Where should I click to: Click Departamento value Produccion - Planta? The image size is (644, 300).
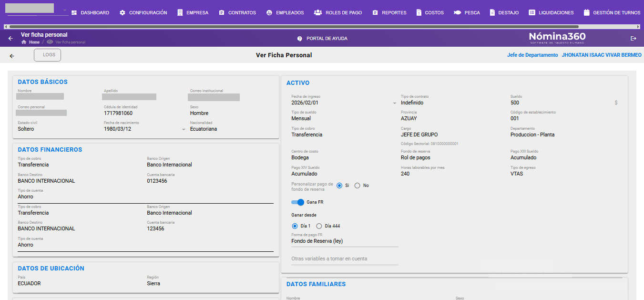click(532, 134)
